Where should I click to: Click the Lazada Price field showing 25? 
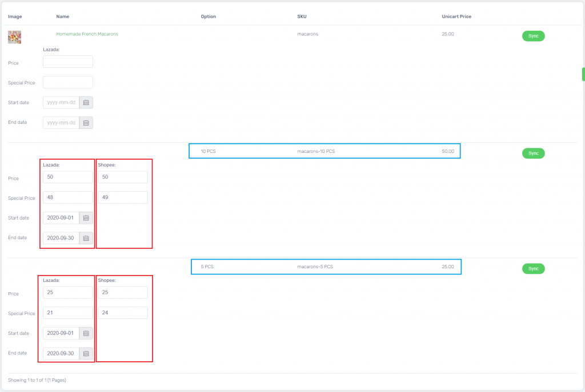pyautogui.click(x=67, y=292)
